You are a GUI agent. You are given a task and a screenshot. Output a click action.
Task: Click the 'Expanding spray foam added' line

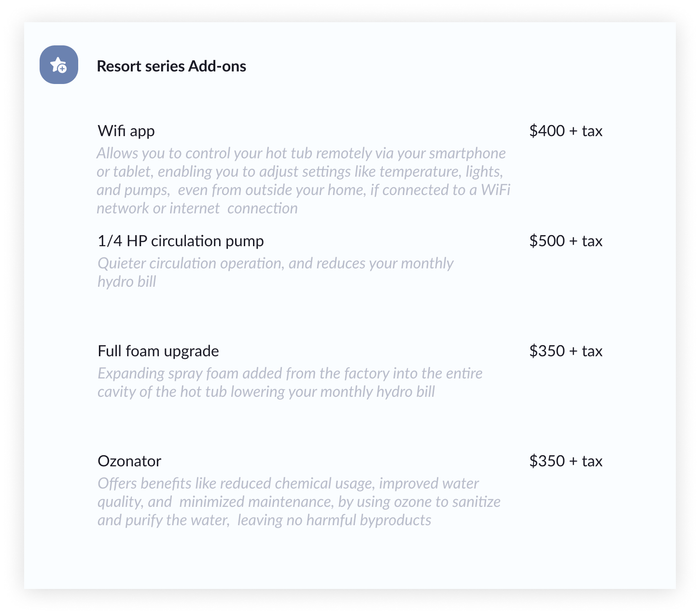click(x=290, y=374)
